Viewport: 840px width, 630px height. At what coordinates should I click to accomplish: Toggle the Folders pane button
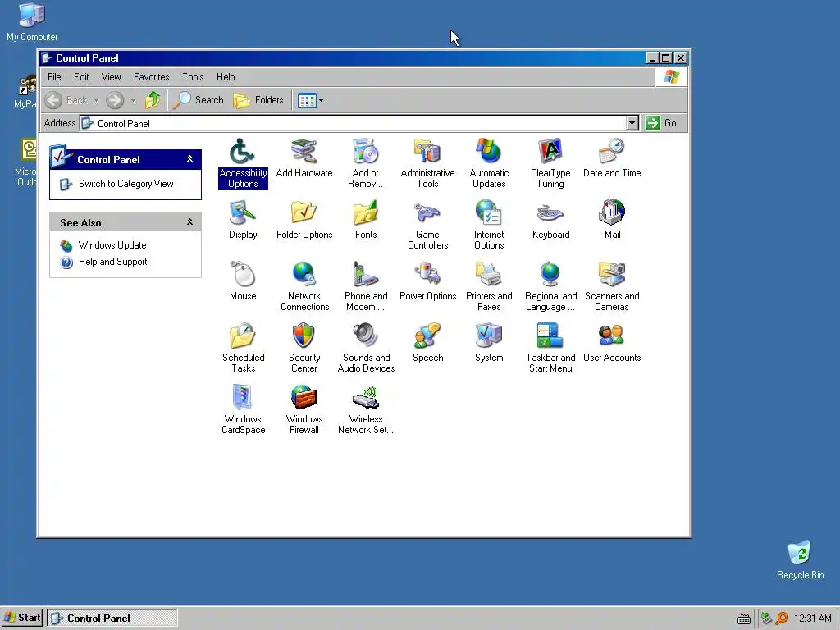coord(258,100)
